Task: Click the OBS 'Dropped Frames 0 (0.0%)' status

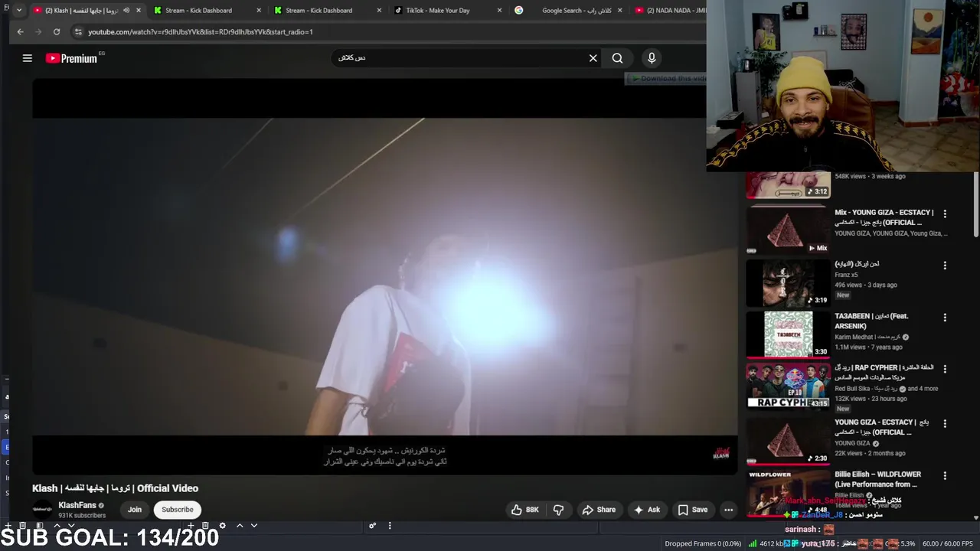Action: pyautogui.click(x=703, y=543)
